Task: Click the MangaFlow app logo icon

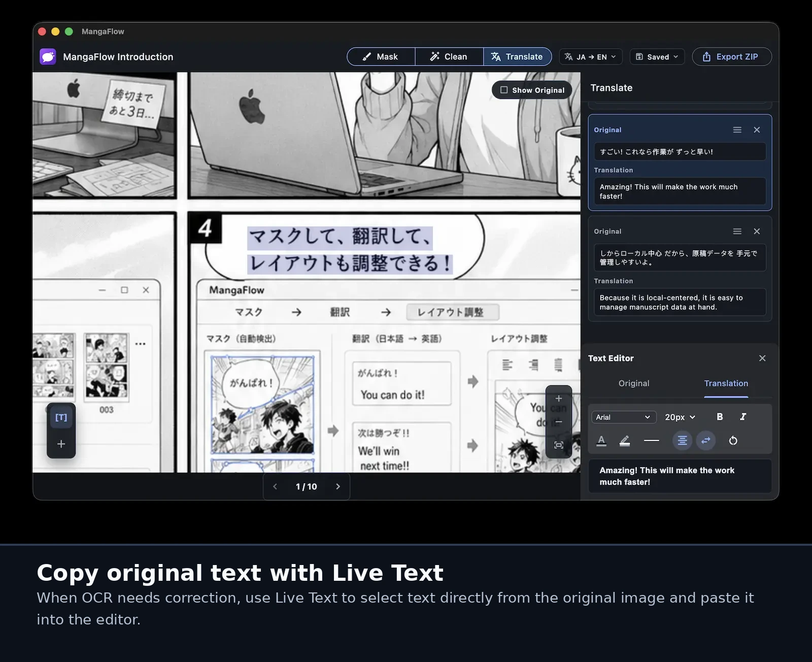Action: pyautogui.click(x=48, y=57)
